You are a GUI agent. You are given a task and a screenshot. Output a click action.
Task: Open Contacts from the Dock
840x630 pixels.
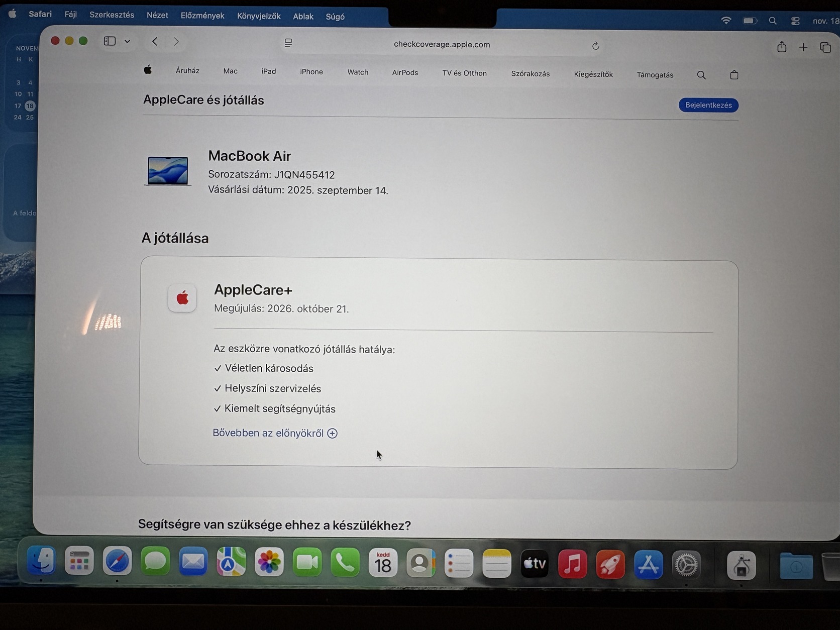click(421, 563)
